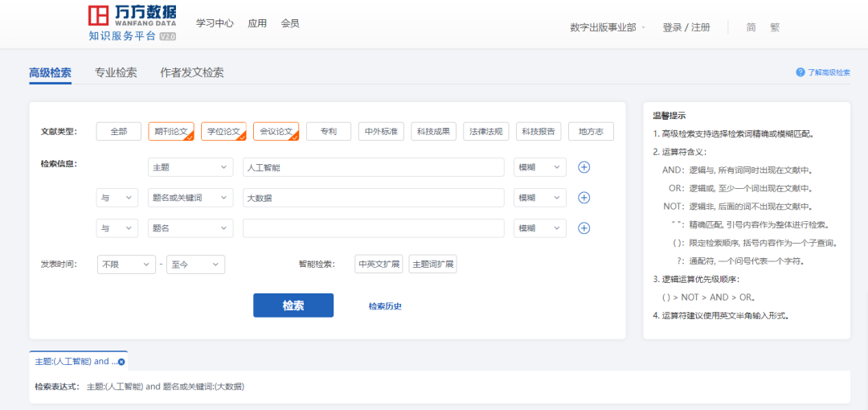Click 登录 / 注册 link

coord(686,27)
